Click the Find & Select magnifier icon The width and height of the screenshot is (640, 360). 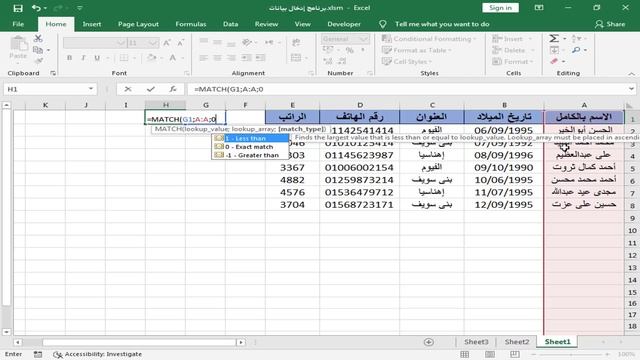click(x=576, y=50)
